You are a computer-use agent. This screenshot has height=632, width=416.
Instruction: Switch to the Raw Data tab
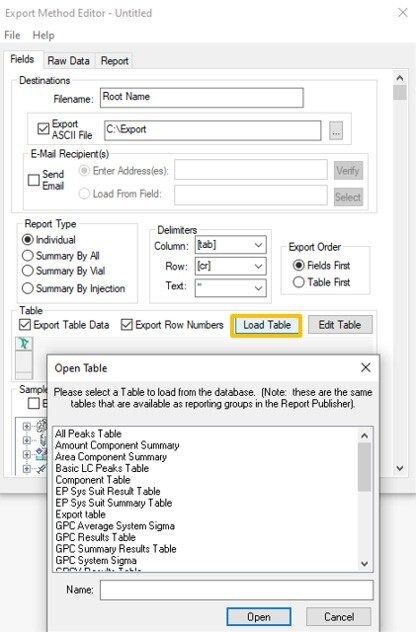(x=69, y=61)
